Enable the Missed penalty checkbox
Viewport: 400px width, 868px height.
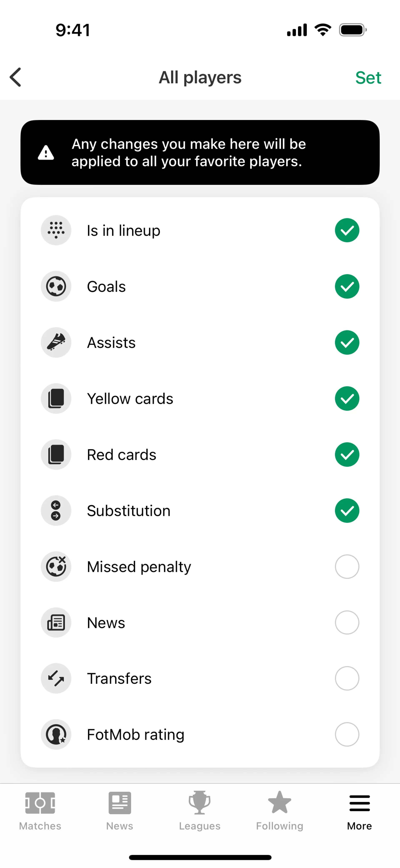[x=347, y=566]
